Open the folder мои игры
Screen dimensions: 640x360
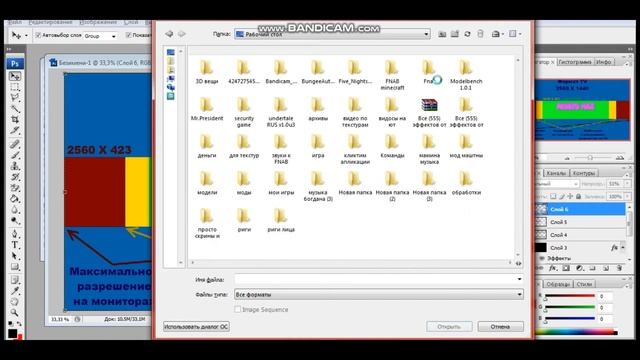281,184
